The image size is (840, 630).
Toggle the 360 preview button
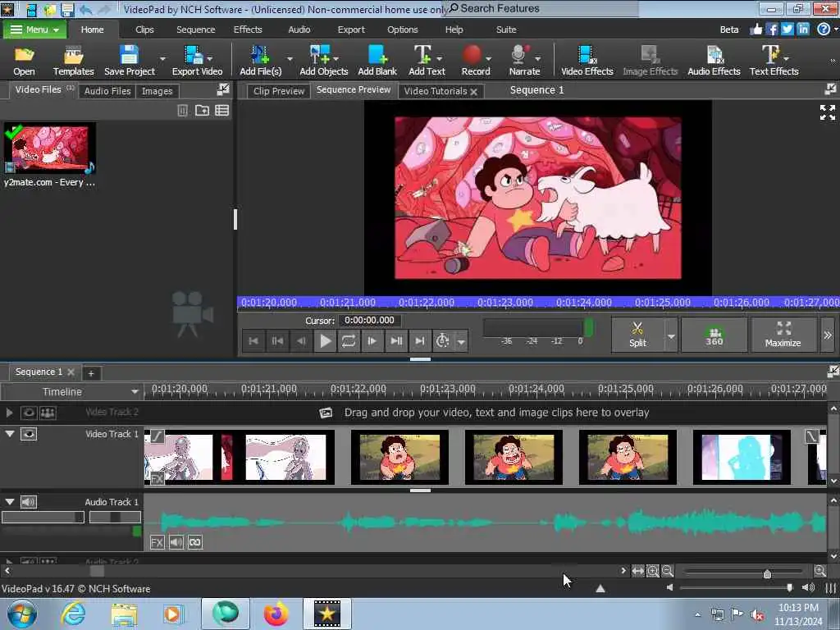(x=714, y=335)
